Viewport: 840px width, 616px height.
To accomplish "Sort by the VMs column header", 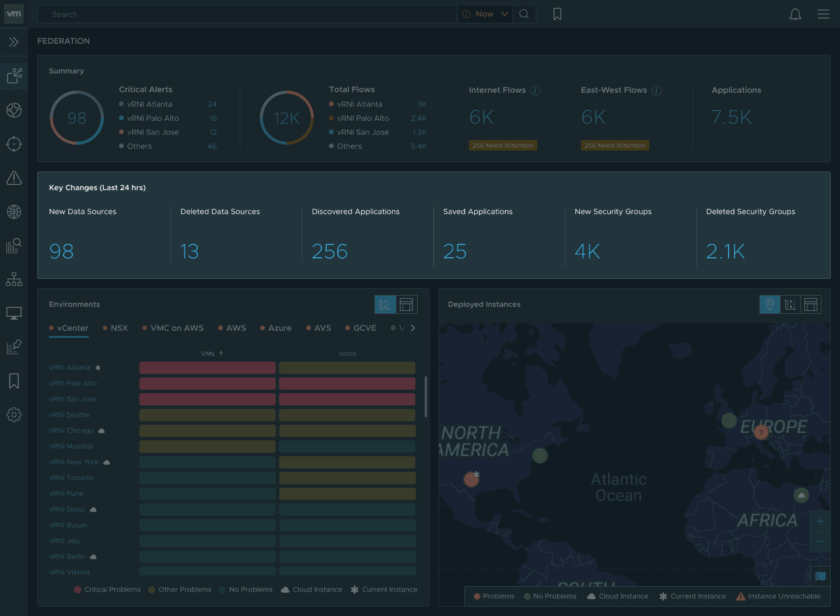I will pos(212,353).
